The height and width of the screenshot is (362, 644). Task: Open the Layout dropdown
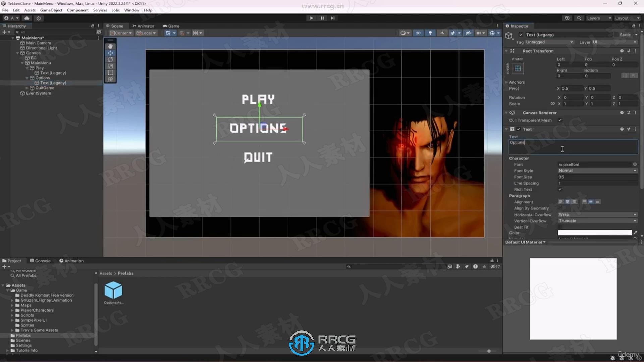click(x=627, y=18)
